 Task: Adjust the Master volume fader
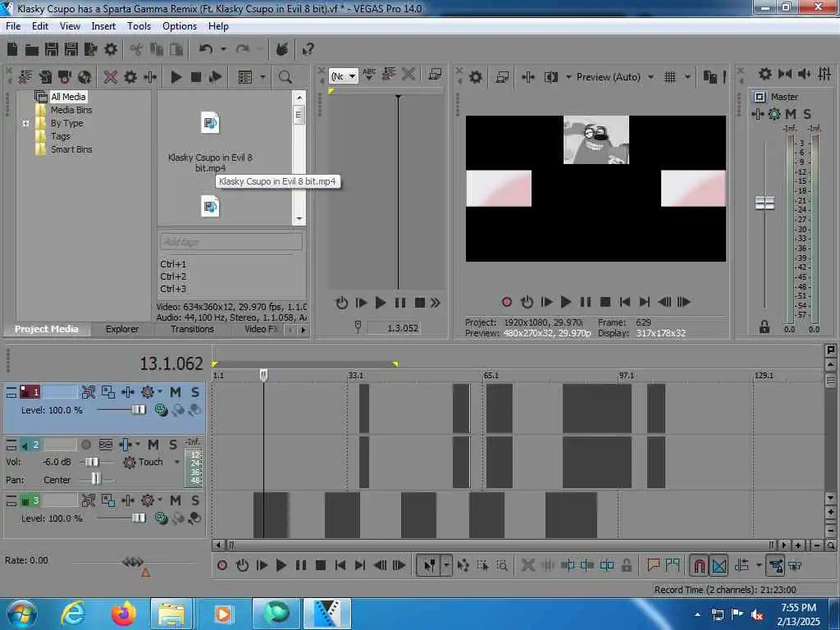pyautogui.click(x=765, y=203)
